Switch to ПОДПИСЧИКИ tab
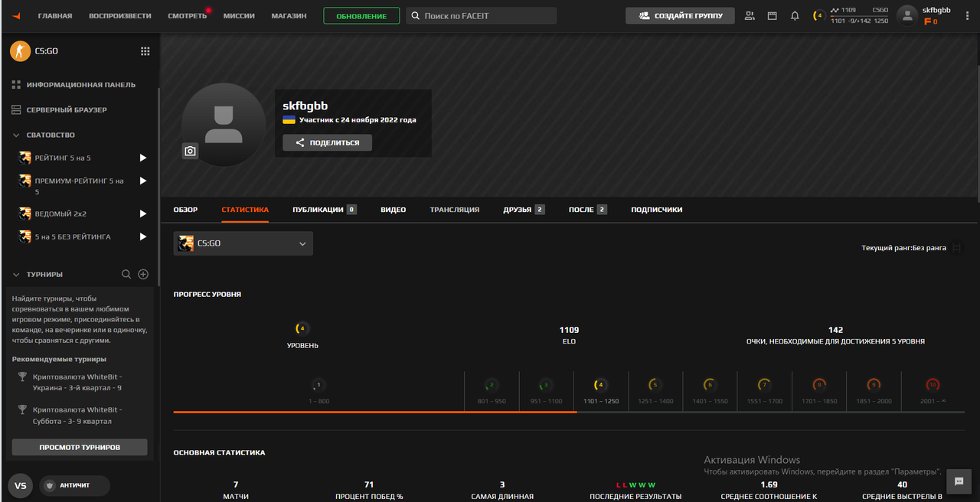This screenshot has width=980, height=502. 656,210
